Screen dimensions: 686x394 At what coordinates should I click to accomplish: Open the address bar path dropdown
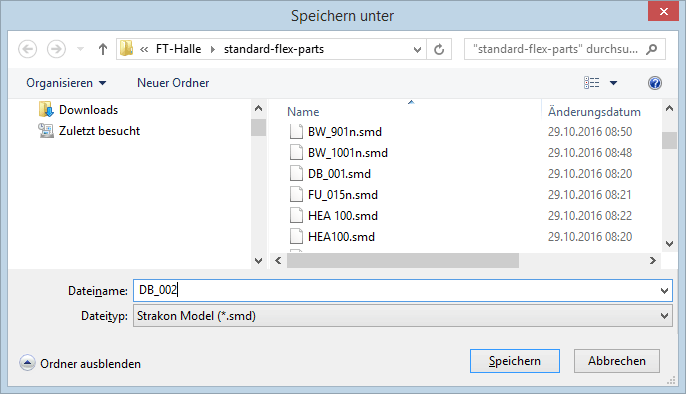pyautogui.click(x=417, y=49)
